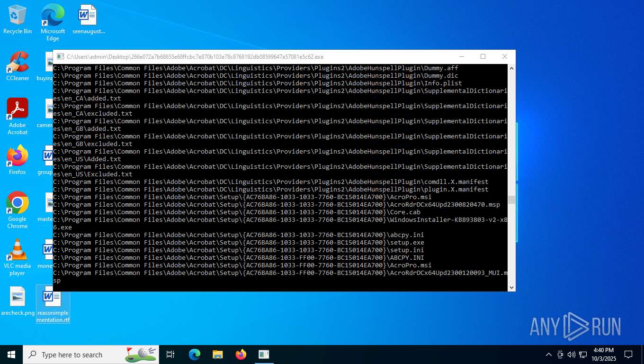Screen dimensions: 644x364
Task: Click the console scrollbar down arrow
Action: pyautogui.click(x=511, y=287)
